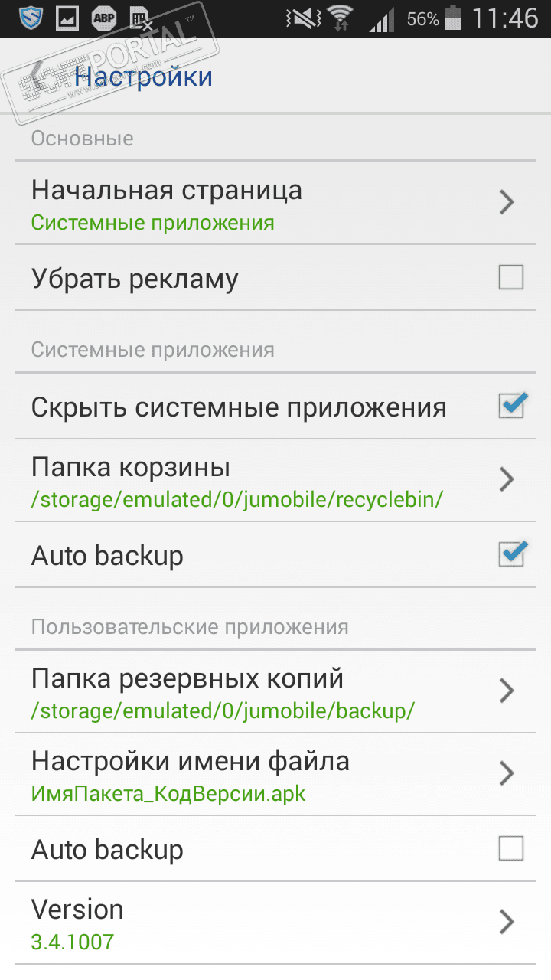Tap the muted sound status icon

(299, 18)
